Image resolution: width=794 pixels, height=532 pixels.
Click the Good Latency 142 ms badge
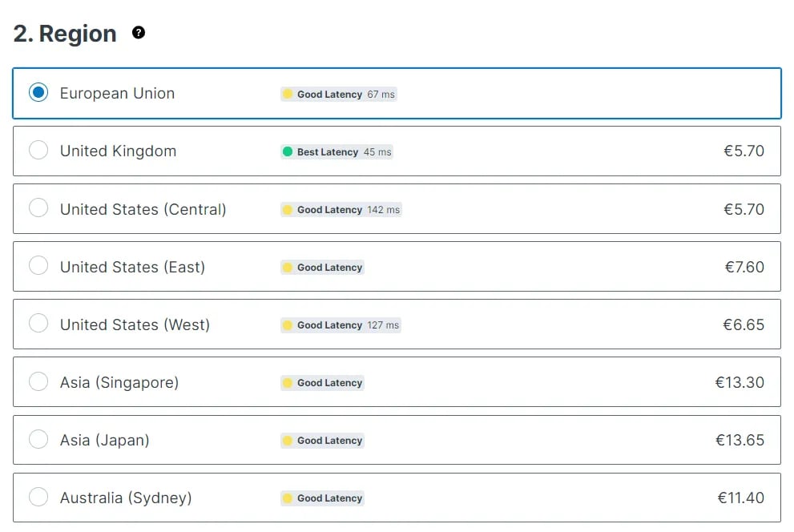click(x=341, y=210)
